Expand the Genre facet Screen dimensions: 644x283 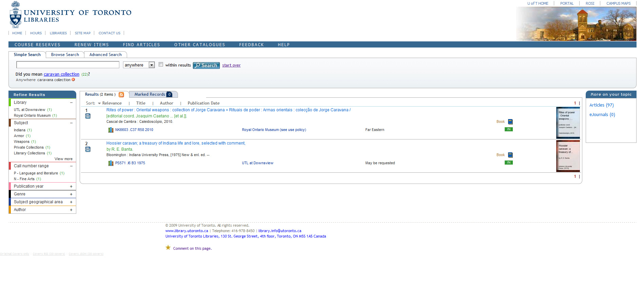[x=71, y=194]
